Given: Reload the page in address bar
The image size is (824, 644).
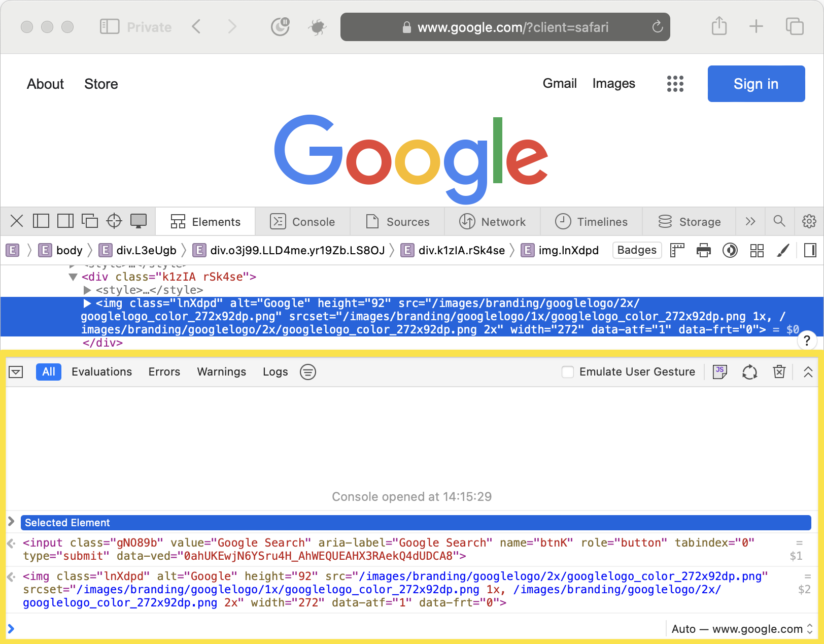Looking at the screenshot, I should 658,27.
